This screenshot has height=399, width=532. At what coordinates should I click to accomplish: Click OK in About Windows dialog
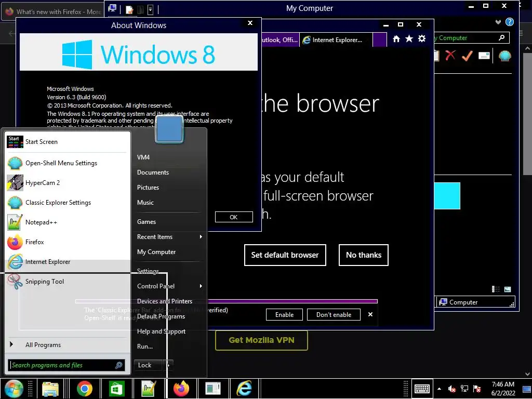tap(234, 217)
